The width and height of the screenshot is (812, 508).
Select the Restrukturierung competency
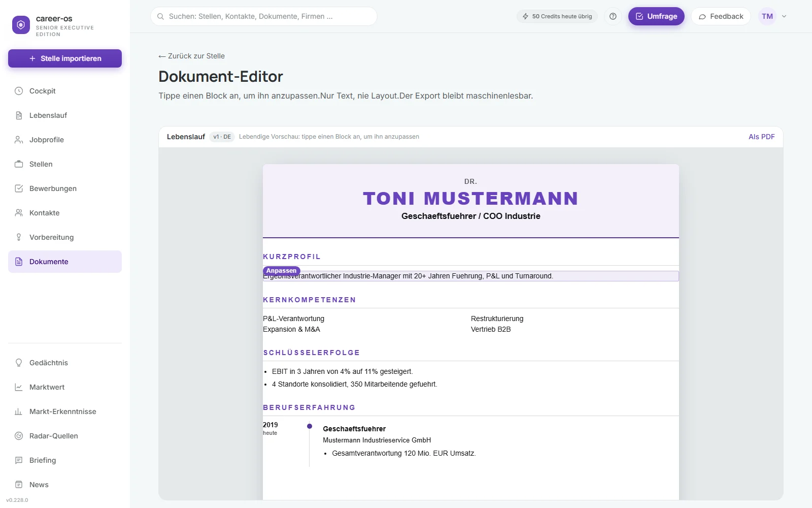click(497, 319)
